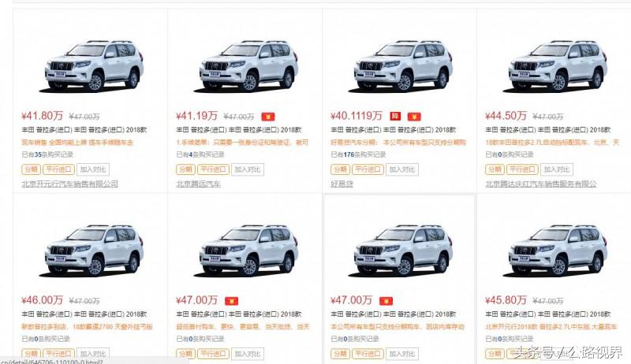Open the title of the ¥40.1119万 Prado listing
The image size is (631, 364).
click(393, 130)
